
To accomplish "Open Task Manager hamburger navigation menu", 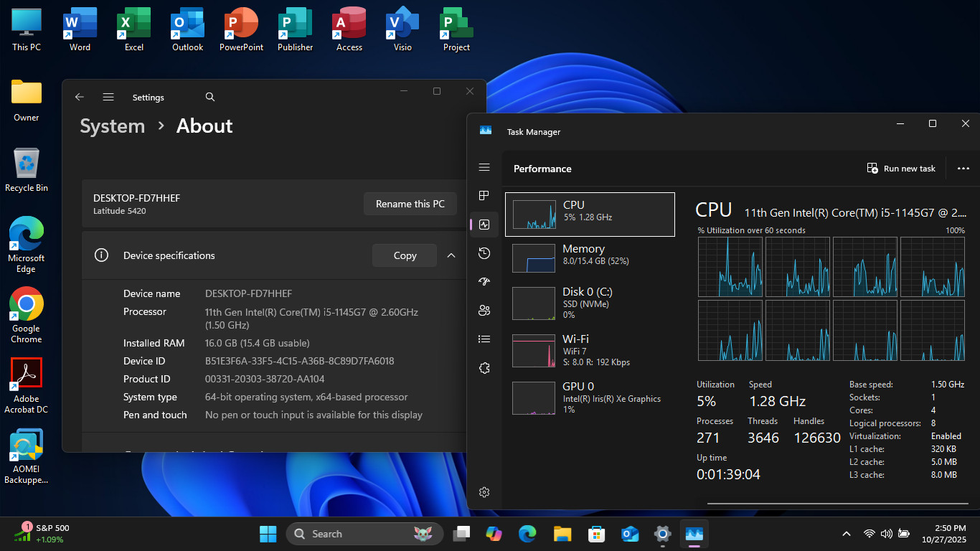I will [484, 167].
